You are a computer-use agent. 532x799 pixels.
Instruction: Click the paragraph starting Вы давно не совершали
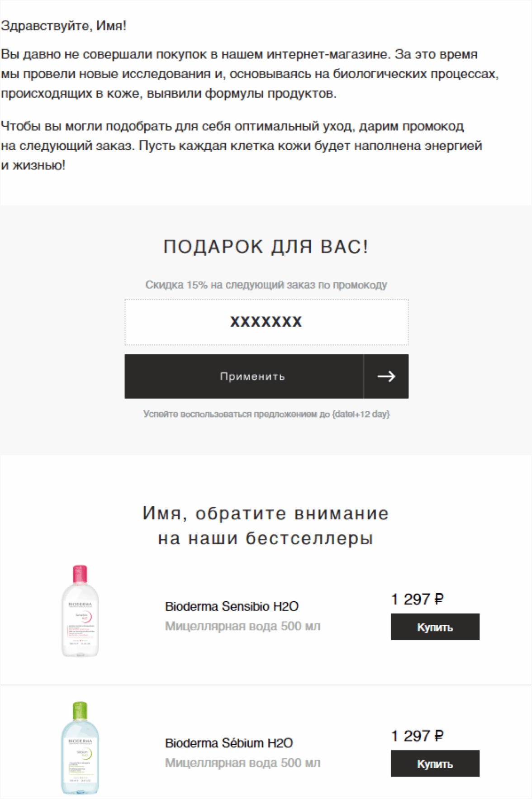pyautogui.click(x=249, y=74)
